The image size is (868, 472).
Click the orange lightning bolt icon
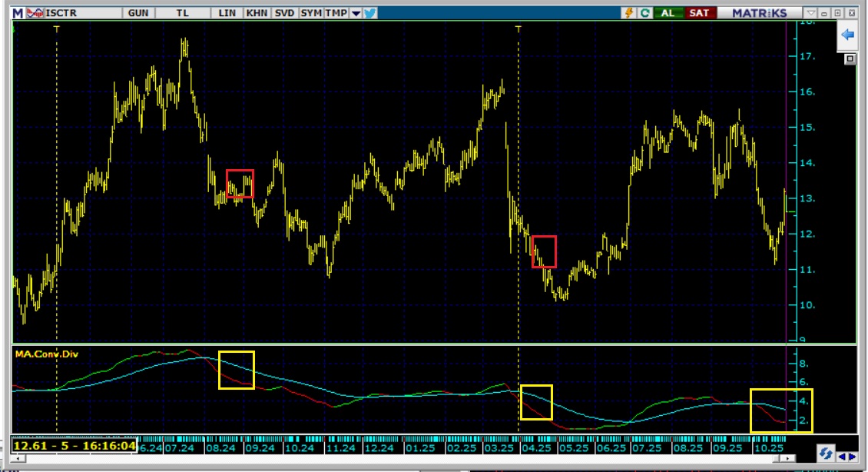(x=630, y=13)
